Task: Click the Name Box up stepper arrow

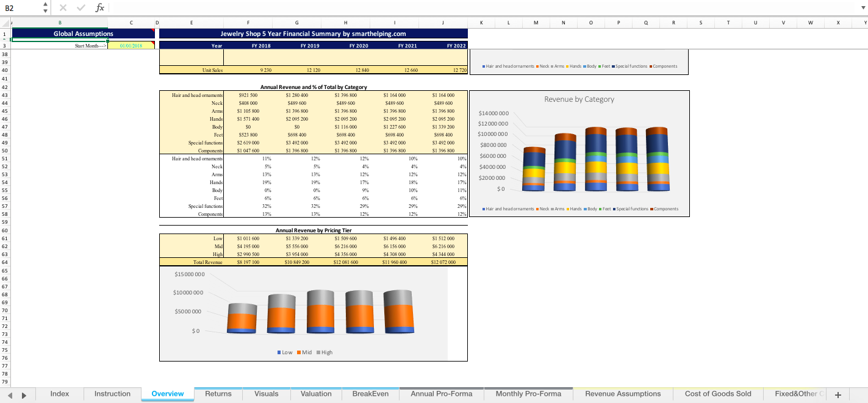Action: (x=45, y=4)
